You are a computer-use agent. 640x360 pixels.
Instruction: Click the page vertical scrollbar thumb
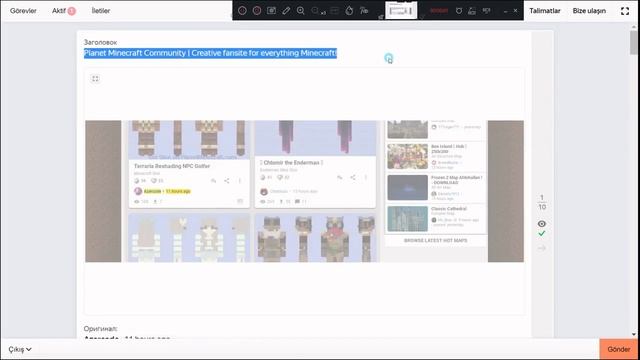point(633,42)
